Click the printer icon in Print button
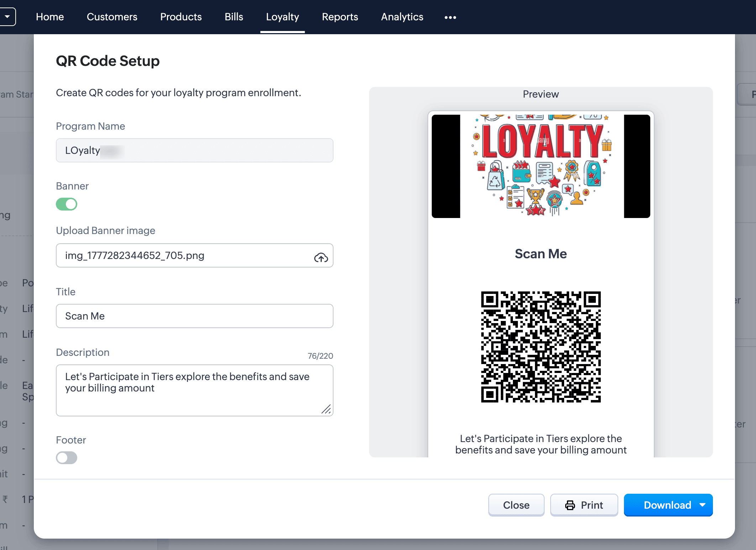The height and width of the screenshot is (550, 756). tap(570, 505)
